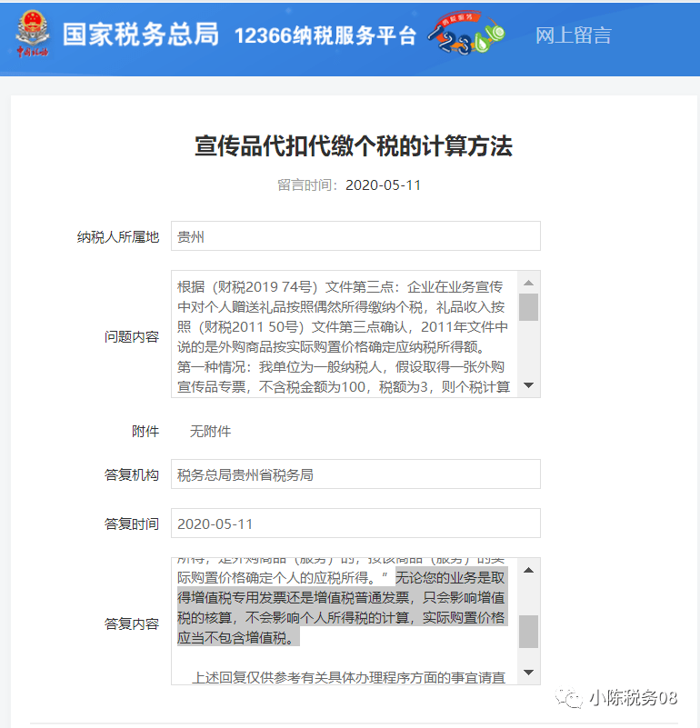
Task: Click the 留言时间 date 2020-05-11
Action: [x=384, y=185]
